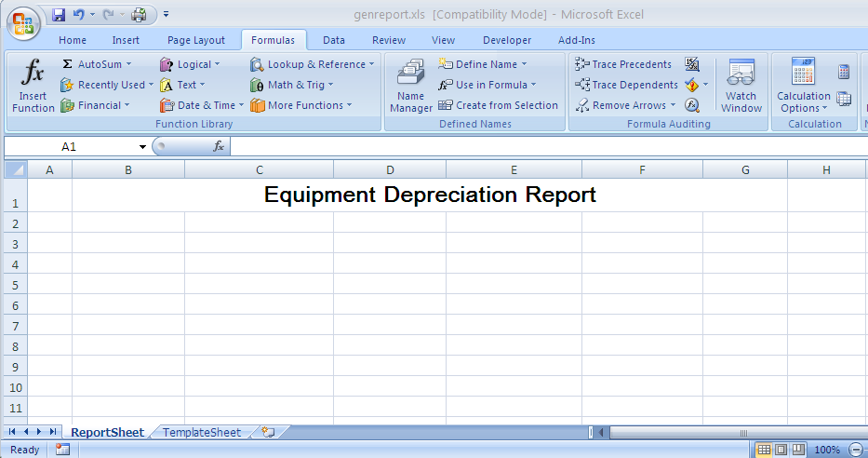Image resolution: width=868 pixels, height=458 pixels.
Task: Open the Developer tab
Action: [507, 40]
